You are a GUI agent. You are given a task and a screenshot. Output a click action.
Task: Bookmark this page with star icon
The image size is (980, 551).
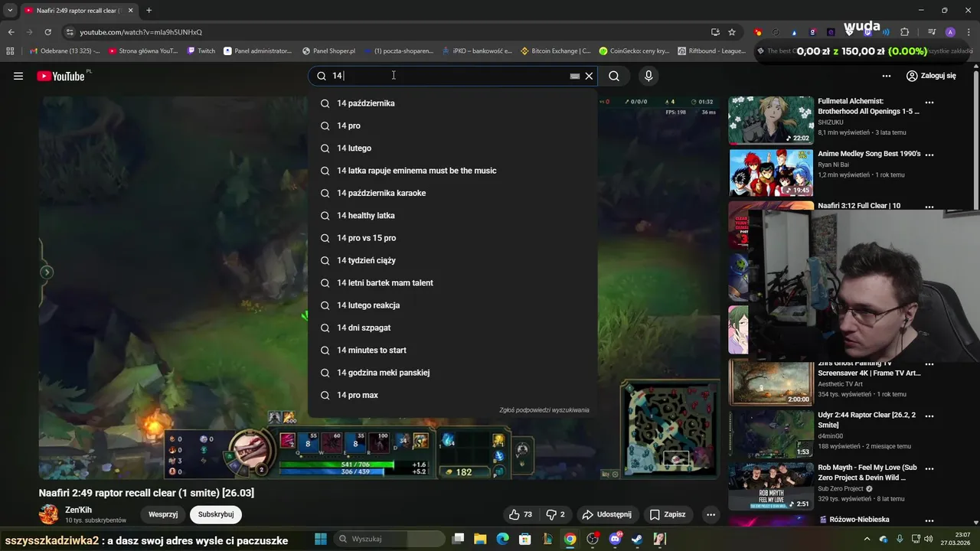coord(732,32)
